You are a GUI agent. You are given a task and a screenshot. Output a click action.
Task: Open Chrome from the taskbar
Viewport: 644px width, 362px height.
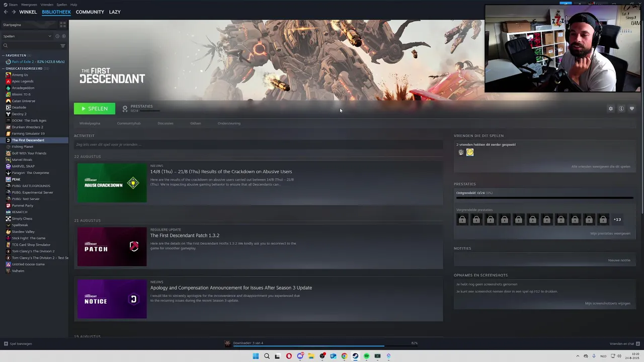pos(344,356)
